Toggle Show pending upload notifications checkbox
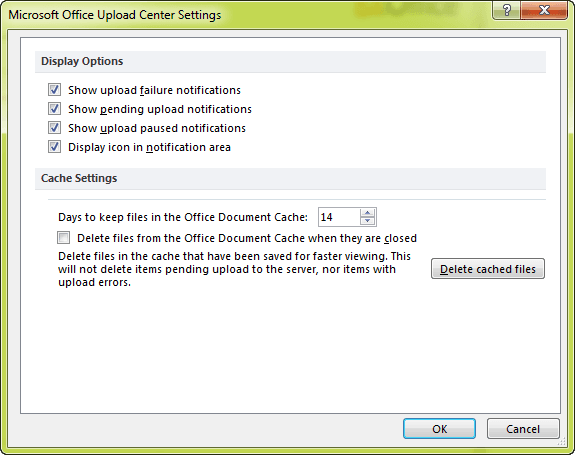The width and height of the screenshot is (575, 455). tap(54, 109)
